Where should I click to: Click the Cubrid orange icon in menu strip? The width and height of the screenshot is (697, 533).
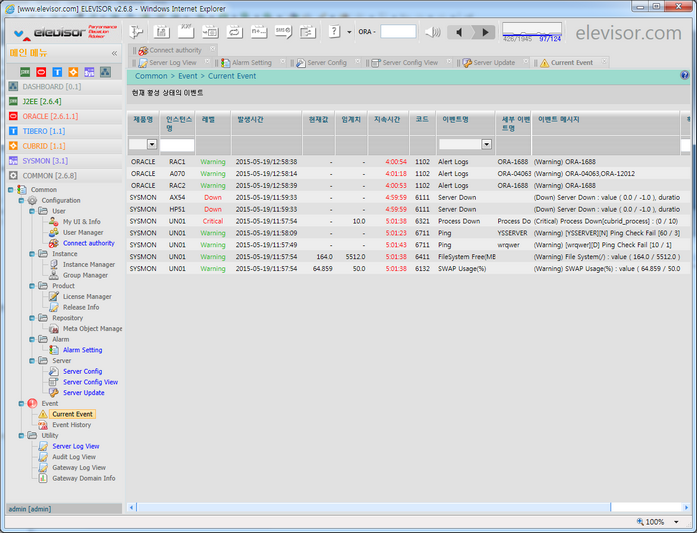coord(73,72)
